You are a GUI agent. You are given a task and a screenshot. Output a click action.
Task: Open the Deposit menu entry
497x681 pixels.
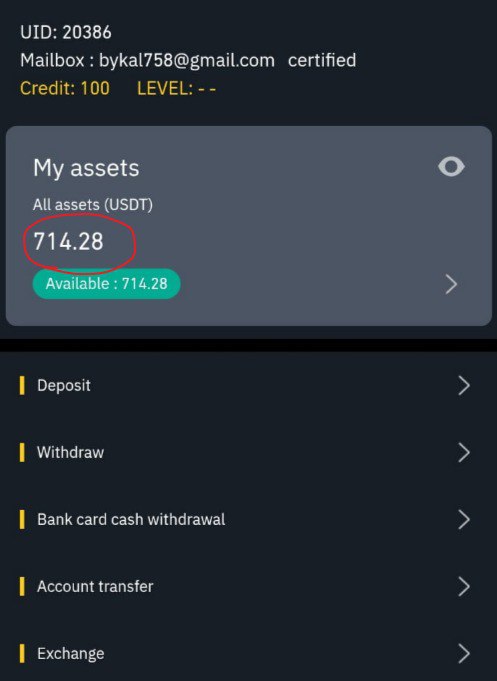pyautogui.click(x=248, y=385)
